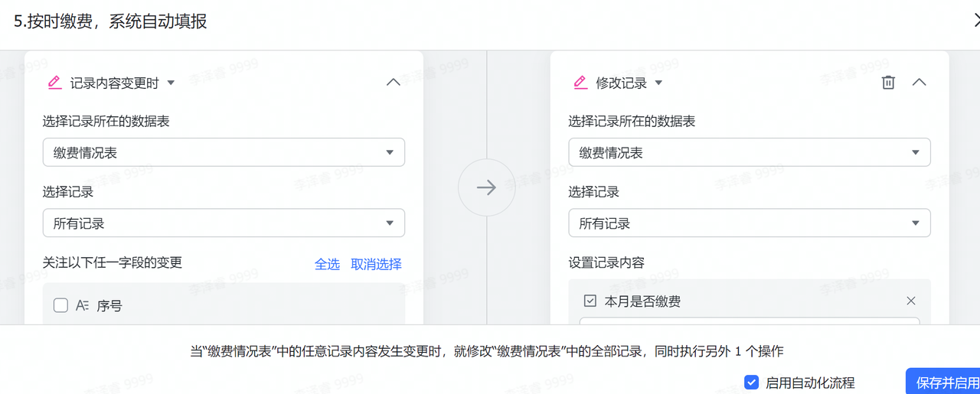This screenshot has width=980, height=394.
Task: Click the checkbox field icon beside 本月是否缴费
Action: [x=590, y=301]
